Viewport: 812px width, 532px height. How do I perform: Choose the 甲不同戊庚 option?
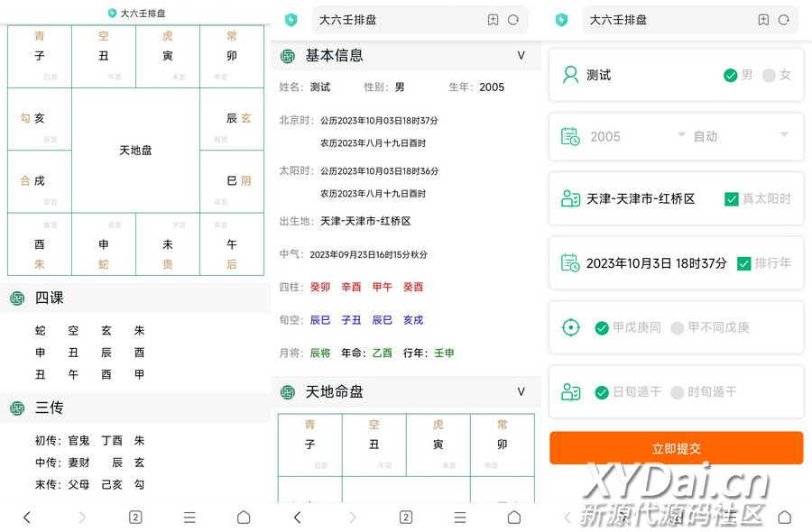(x=678, y=328)
